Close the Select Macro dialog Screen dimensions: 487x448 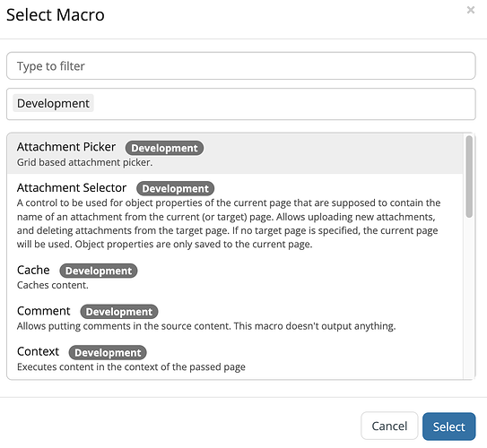(x=471, y=10)
